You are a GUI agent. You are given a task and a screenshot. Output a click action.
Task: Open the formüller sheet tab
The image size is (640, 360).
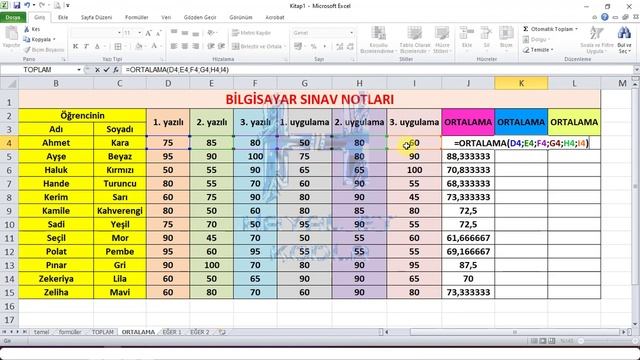tap(70, 332)
